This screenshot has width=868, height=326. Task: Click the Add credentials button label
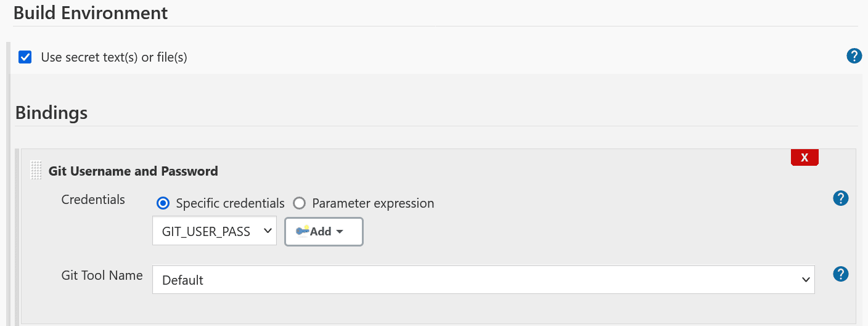coord(321,232)
